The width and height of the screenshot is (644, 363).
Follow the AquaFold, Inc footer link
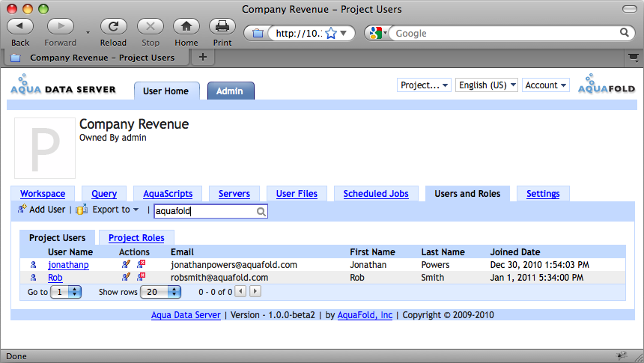click(x=365, y=315)
